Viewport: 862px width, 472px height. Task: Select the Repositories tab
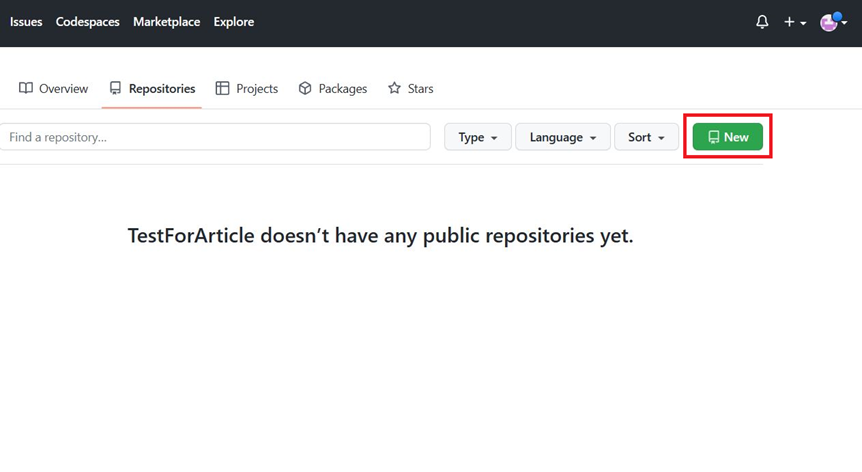tap(152, 88)
